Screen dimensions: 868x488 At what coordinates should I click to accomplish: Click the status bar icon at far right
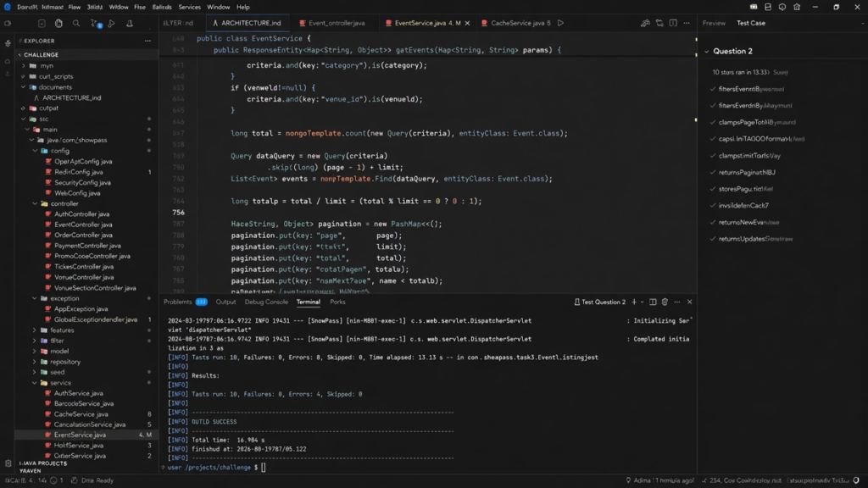coord(856,480)
